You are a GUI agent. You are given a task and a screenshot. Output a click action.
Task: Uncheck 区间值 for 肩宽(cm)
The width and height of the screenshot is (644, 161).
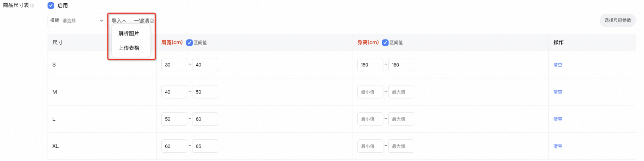pyautogui.click(x=189, y=42)
